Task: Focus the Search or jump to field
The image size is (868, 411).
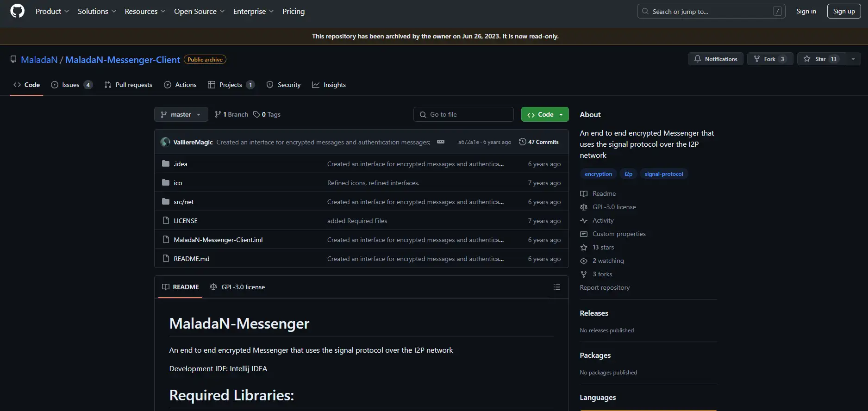Action: (711, 11)
